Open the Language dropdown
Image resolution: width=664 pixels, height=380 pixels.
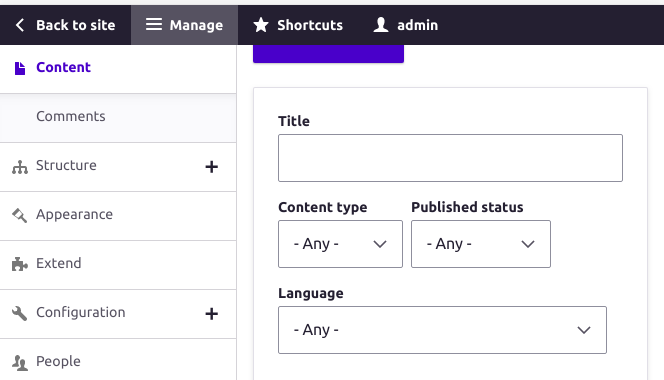442,330
